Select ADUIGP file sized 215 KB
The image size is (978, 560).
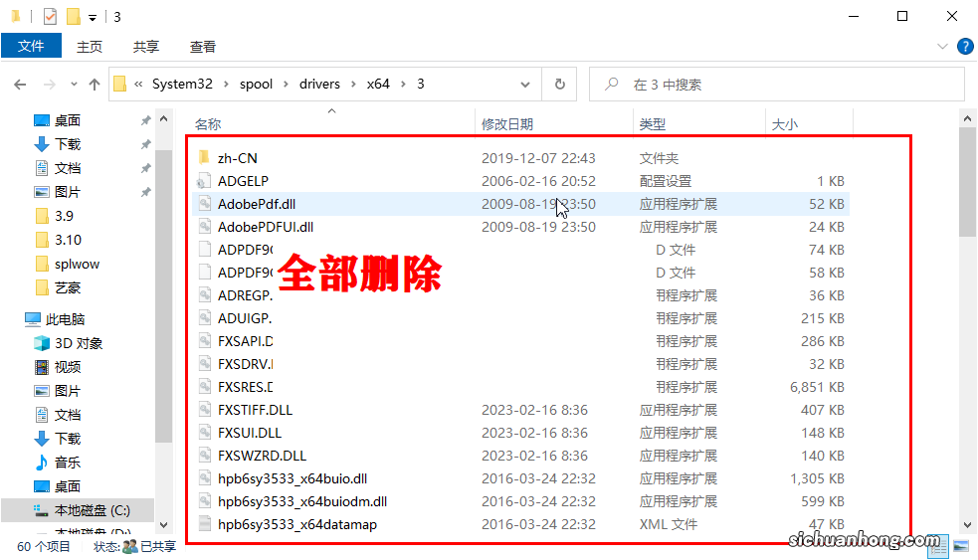pos(520,318)
